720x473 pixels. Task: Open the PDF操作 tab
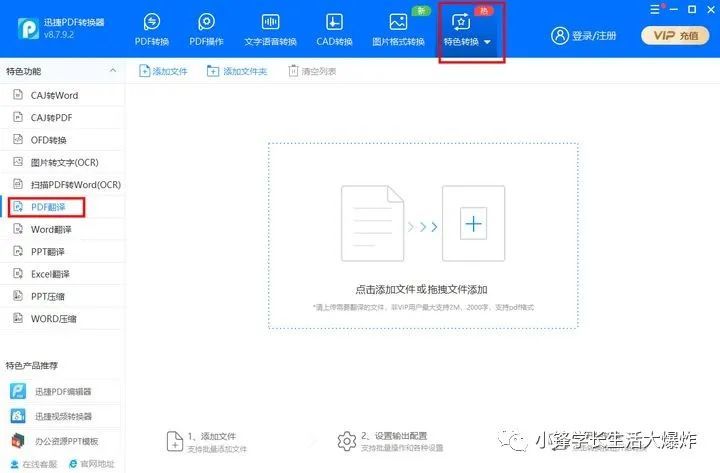pos(206,29)
